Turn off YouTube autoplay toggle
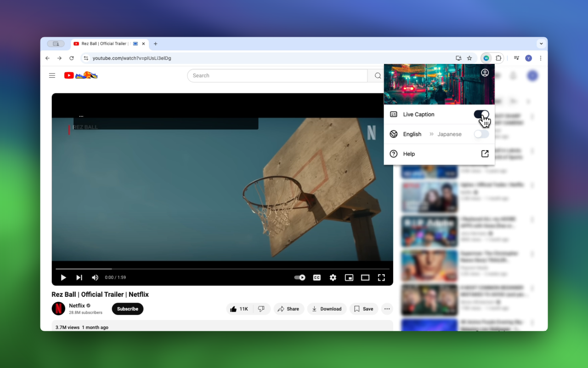 click(x=300, y=277)
